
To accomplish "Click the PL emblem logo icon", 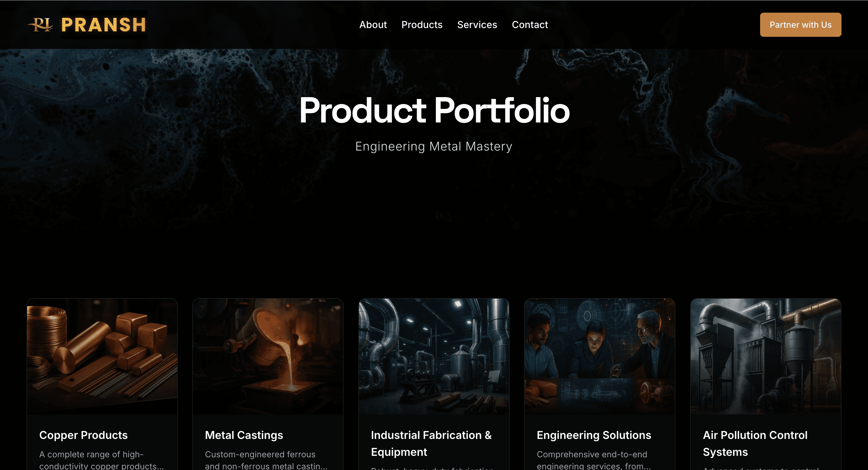I will coord(40,25).
